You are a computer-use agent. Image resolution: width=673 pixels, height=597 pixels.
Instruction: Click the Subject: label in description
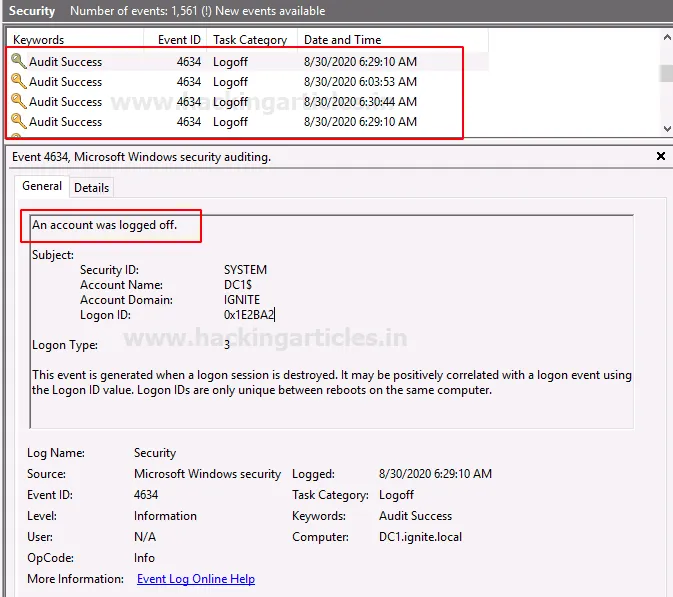click(53, 255)
